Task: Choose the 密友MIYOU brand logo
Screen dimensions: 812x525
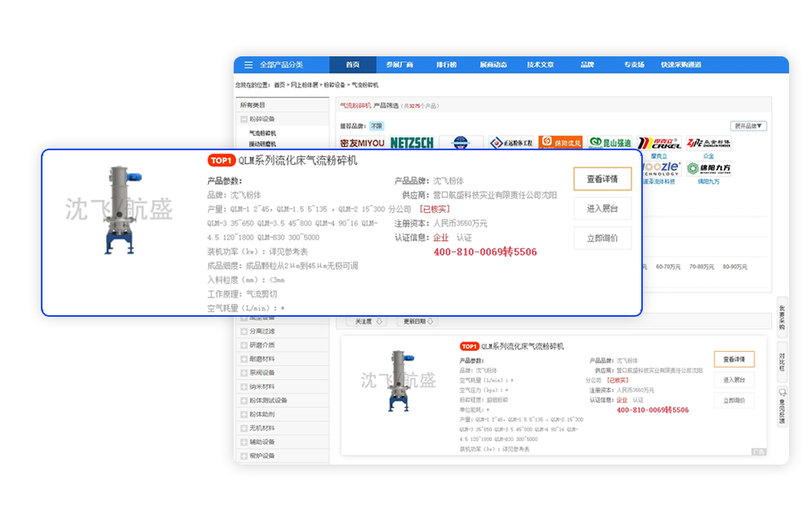Action: (362, 142)
